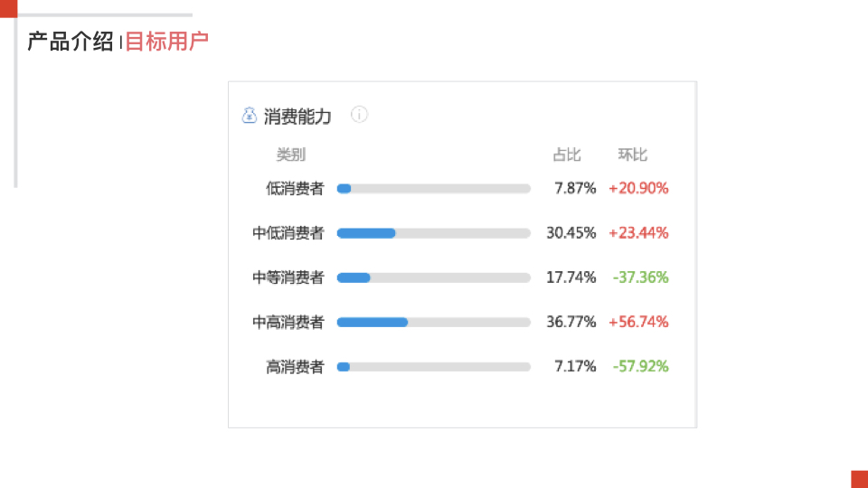Click the 36.77% share value
The height and width of the screenshot is (488, 868).
(x=571, y=322)
